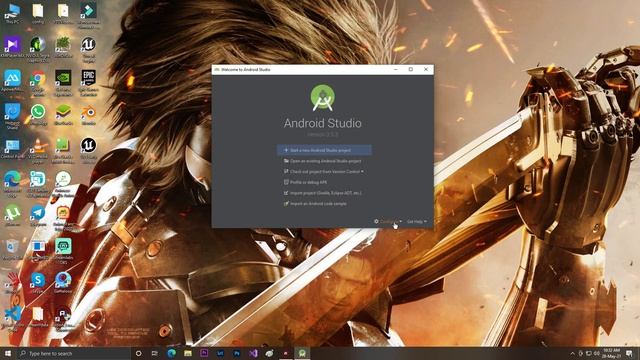Click the Android Studio logo

[x=323, y=98]
